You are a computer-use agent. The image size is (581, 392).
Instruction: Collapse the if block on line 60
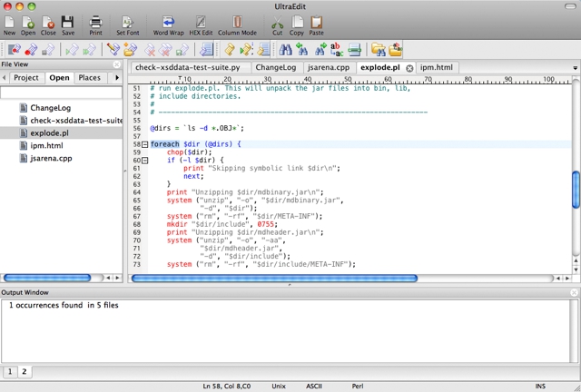tap(145, 160)
